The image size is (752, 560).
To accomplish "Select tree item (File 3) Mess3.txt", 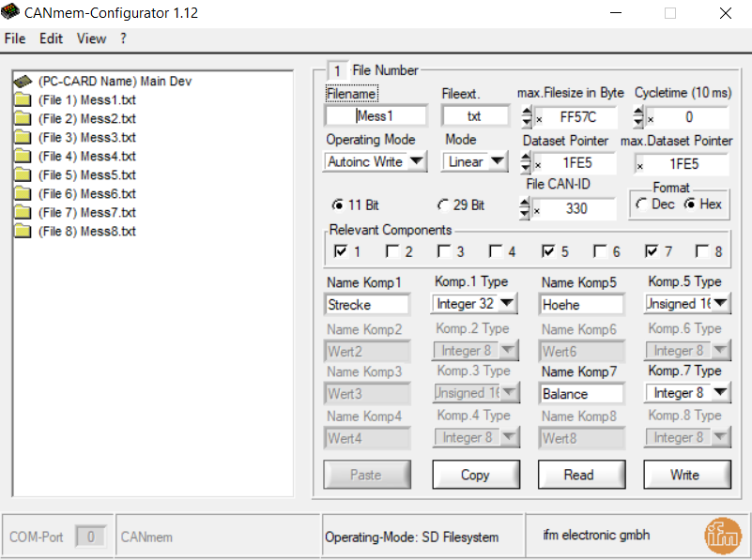I will point(86,138).
